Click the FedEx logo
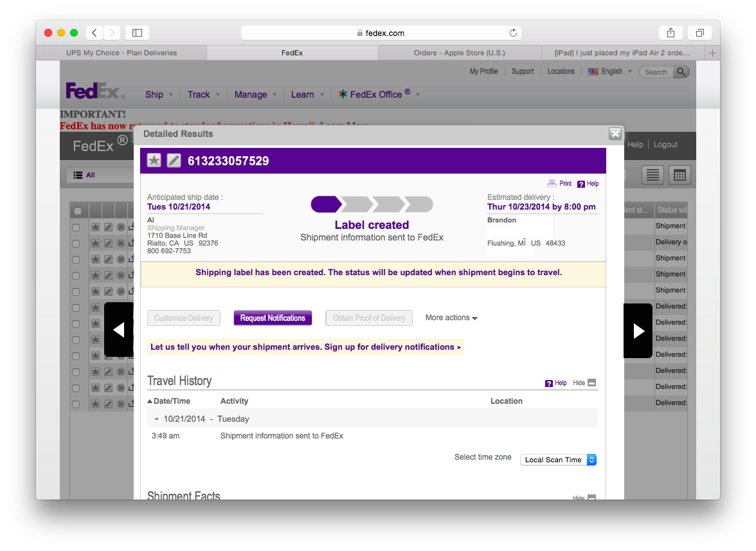 pos(95,91)
